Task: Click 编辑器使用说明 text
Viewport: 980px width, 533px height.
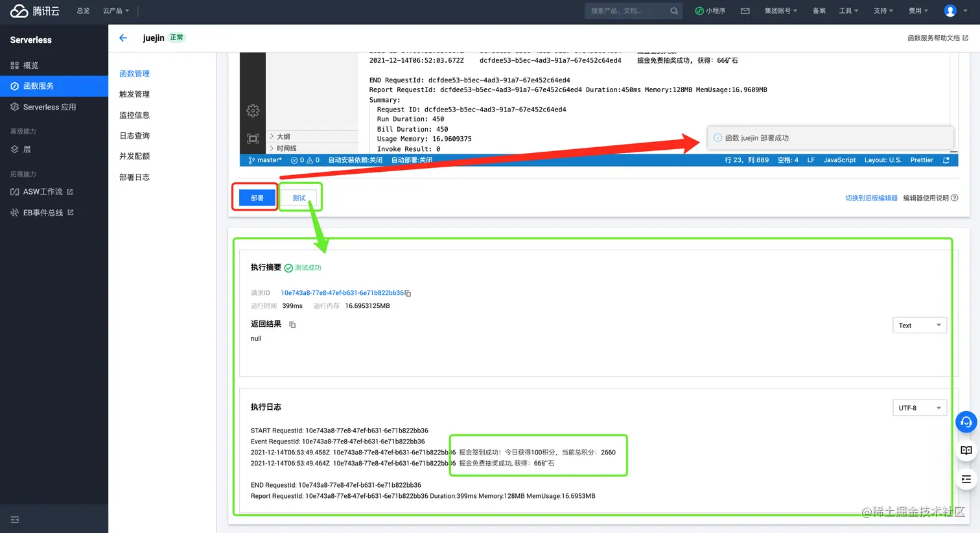Action: [x=926, y=198]
